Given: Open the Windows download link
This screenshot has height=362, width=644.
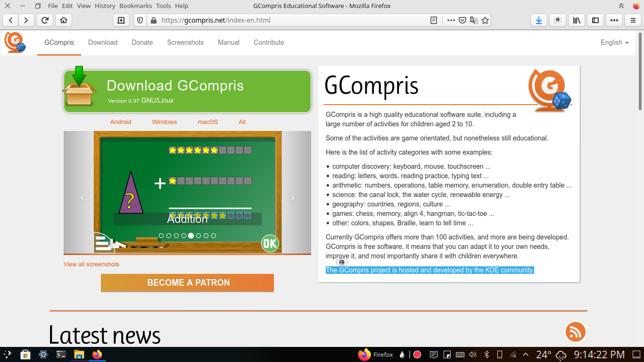Looking at the screenshot, I should (x=165, y=122).
